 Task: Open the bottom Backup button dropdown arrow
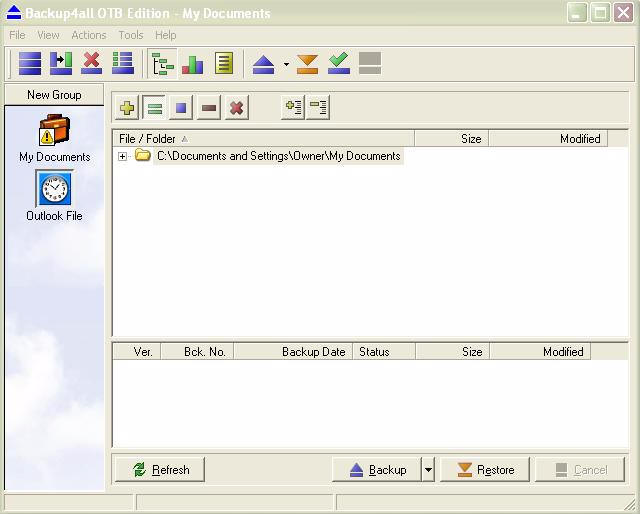pos(428,469)
